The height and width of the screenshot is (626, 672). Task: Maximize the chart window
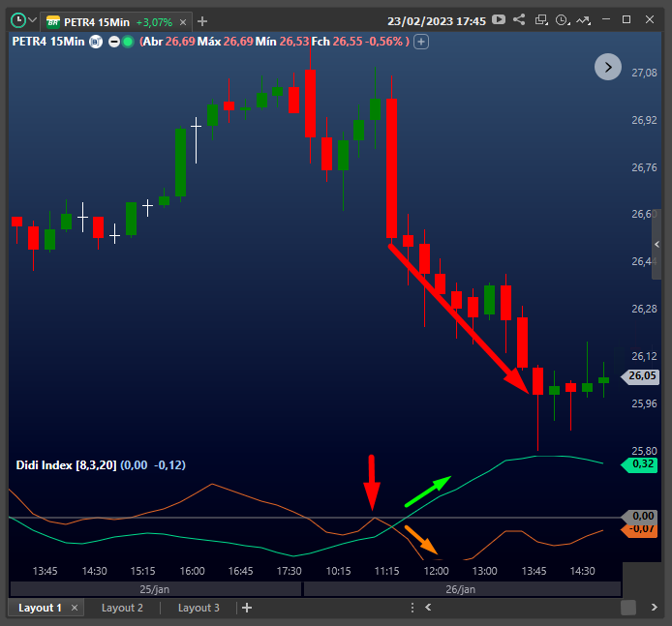click(626, 19)
